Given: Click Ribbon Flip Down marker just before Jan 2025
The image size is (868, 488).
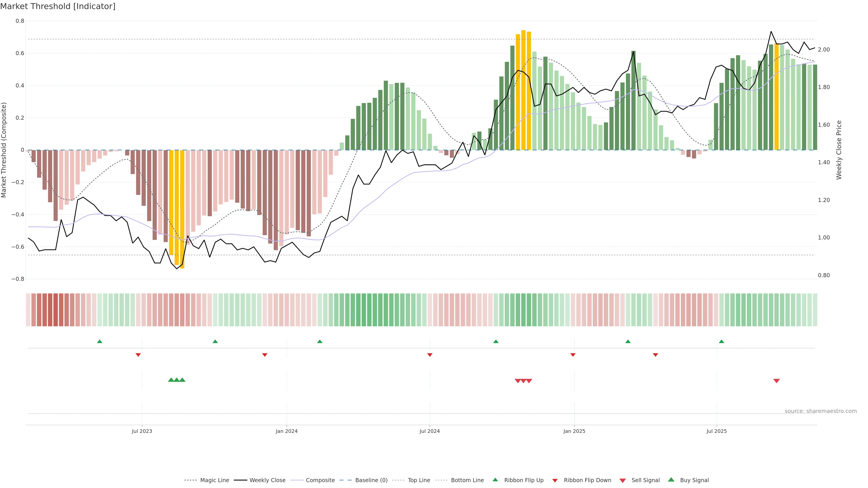Looking at the screenshot, I should [x=573, y=355].
